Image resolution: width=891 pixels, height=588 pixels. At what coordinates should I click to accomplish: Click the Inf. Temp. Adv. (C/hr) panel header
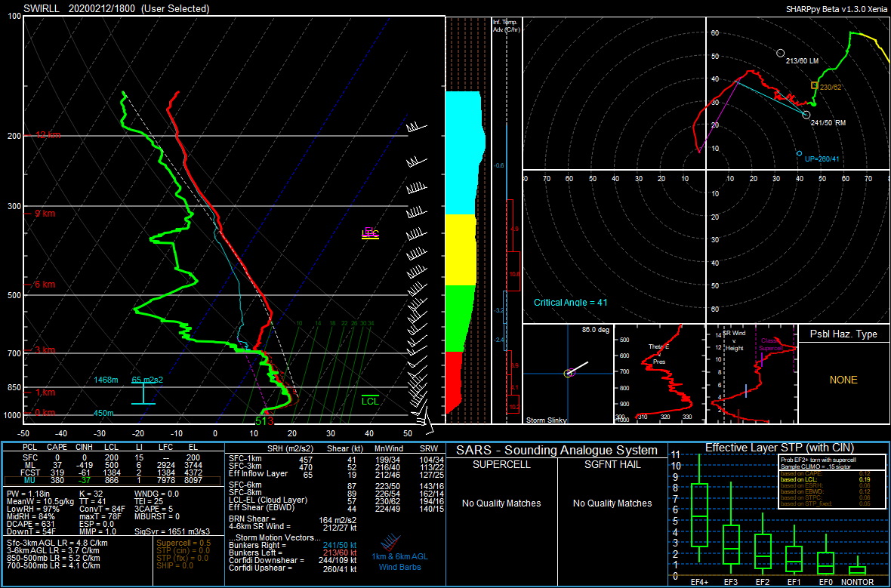pos(506,26)
